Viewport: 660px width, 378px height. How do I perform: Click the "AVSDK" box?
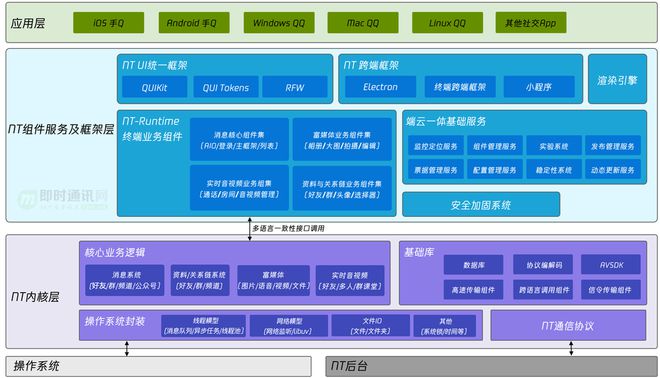click(611, 265)
